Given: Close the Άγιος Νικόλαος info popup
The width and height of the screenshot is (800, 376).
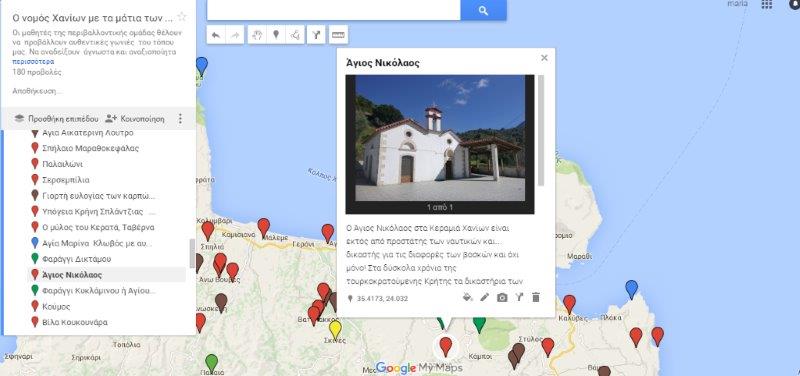Looking at the screenshot, I should 544,58.
